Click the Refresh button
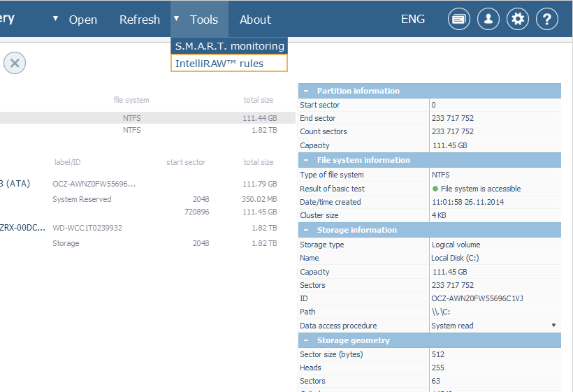Image resolution: width=573 pixels, height=392 pixels. (140, 20)
